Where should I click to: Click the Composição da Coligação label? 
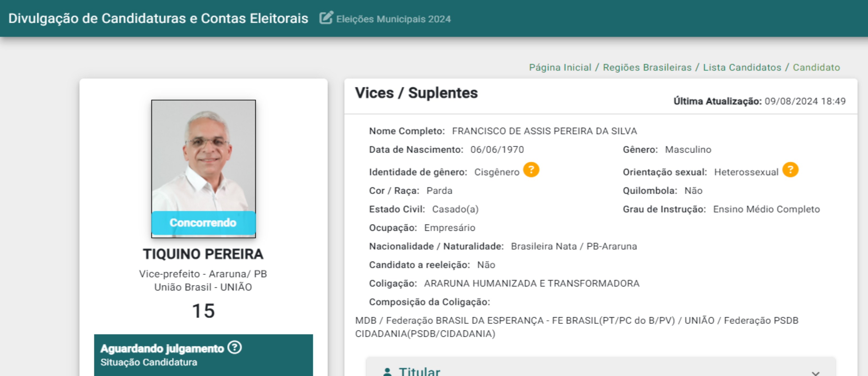[x=429, y=302]
